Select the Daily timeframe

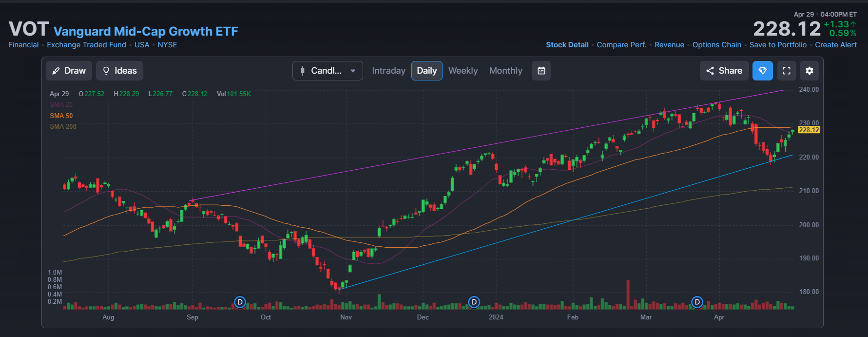click(x=427, y=71)
